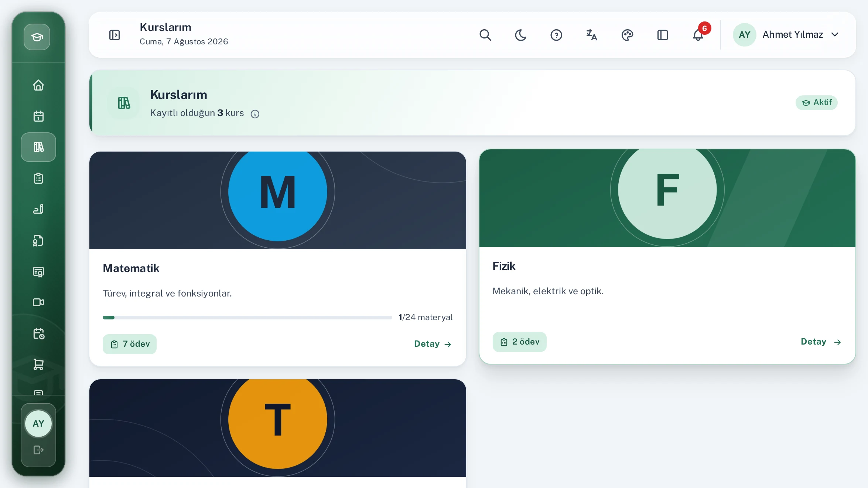Open the theme palette icon
Image resolution: width=868 pixels, height=488 pixels.
pos(627,35)
